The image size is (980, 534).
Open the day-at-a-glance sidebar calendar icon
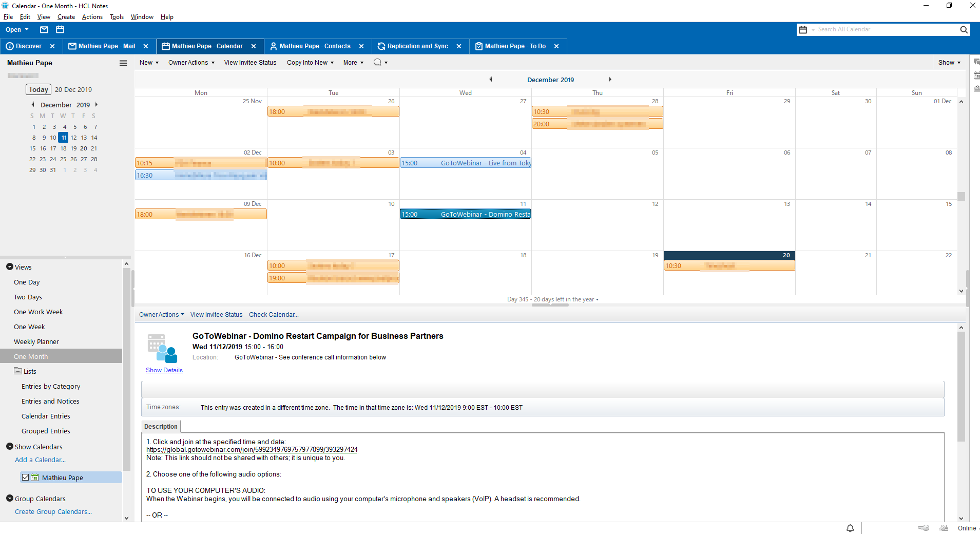[976, 75]
